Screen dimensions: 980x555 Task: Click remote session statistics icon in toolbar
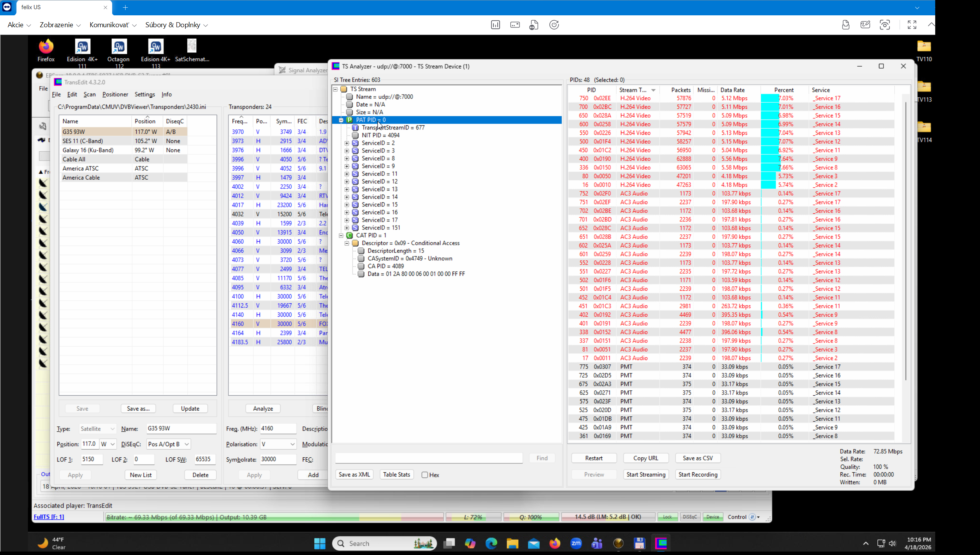click(x=495, y=25)
